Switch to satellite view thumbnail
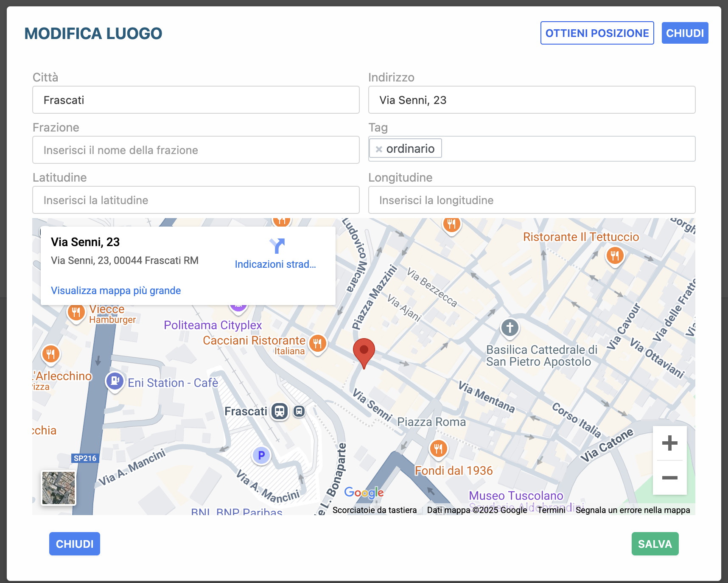Image resolution: width=728 pixels, height=583 pixels. (x=59, y=488)
